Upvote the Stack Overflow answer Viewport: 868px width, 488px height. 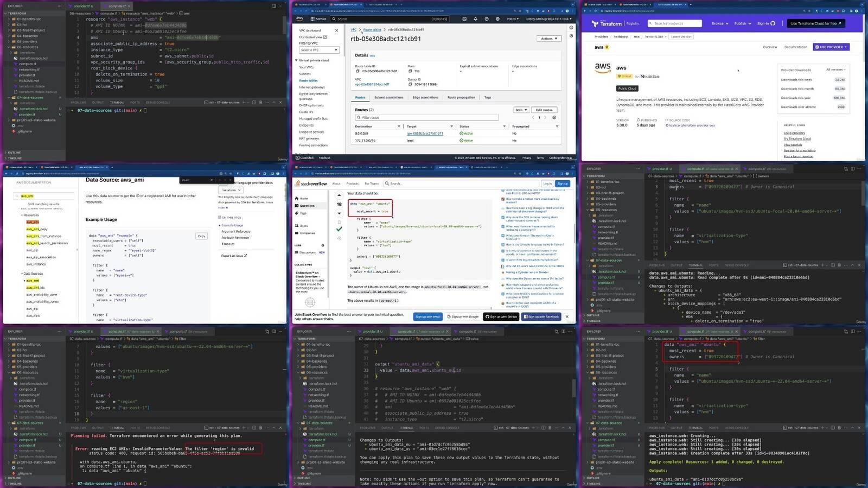click(339, 196)
